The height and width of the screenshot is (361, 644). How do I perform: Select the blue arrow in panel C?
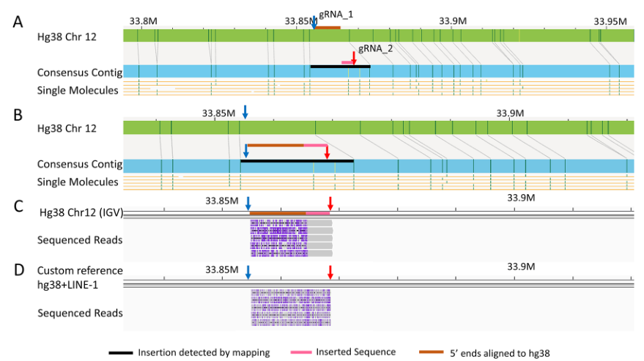pyautogui.click(x=248, y=203)
